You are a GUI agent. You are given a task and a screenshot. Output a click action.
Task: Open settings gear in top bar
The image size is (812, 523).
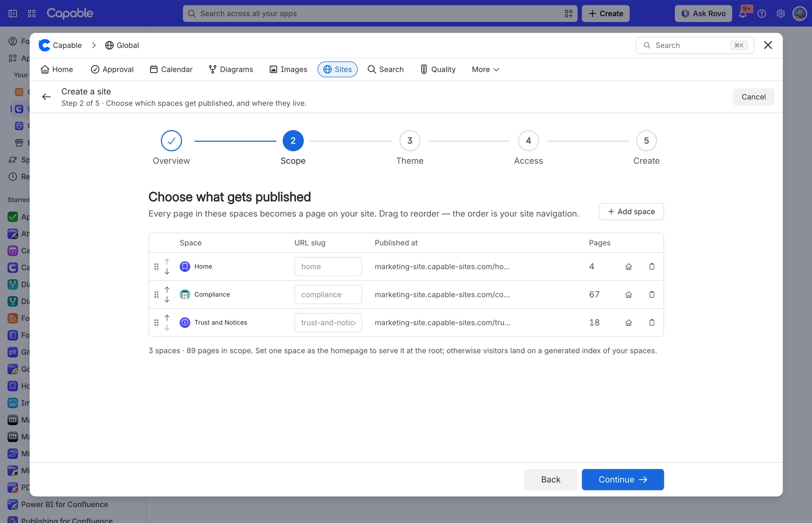coord(781,13)
